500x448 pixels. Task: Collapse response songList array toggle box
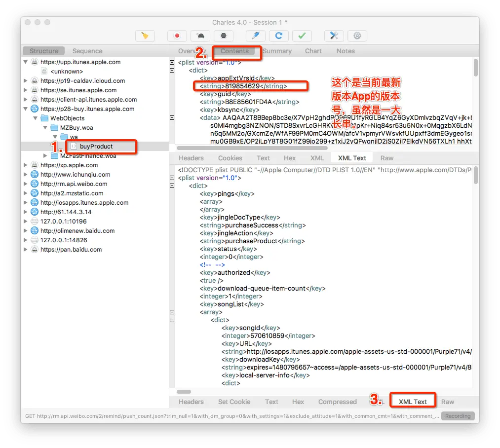click(172, 312)
